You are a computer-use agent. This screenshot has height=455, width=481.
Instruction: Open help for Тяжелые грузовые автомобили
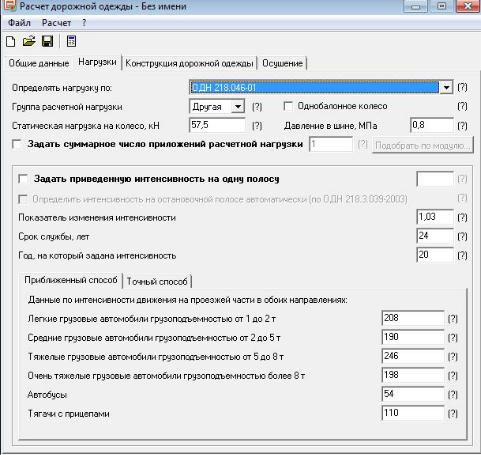(452, 357)
